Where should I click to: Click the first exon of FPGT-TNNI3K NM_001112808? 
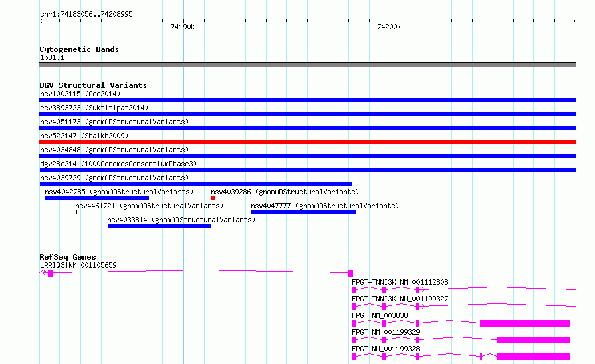tap(354, 290)
